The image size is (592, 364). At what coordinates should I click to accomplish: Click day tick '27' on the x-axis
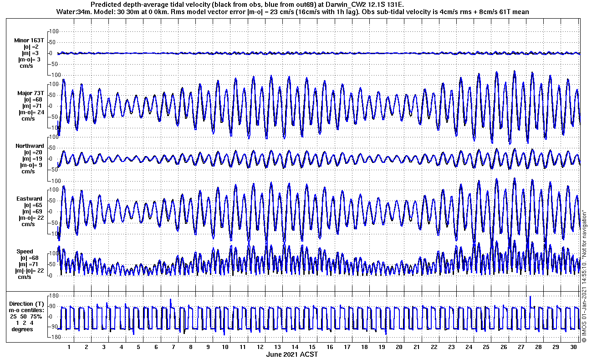pyautogui.click(x=521, y=347)
